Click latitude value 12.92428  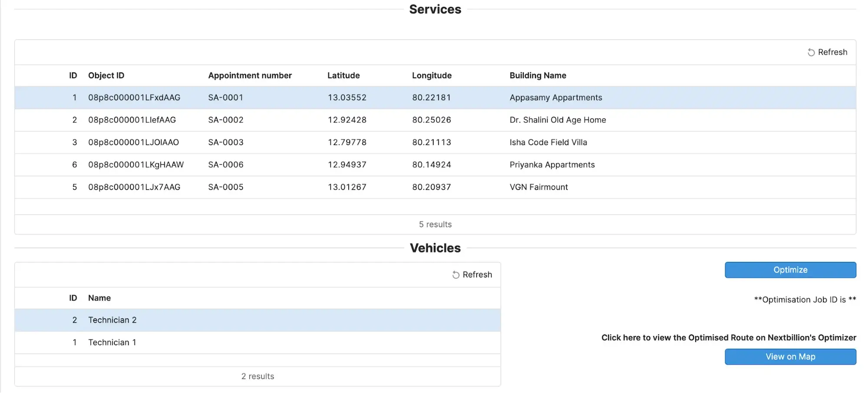tap(347, 120)
